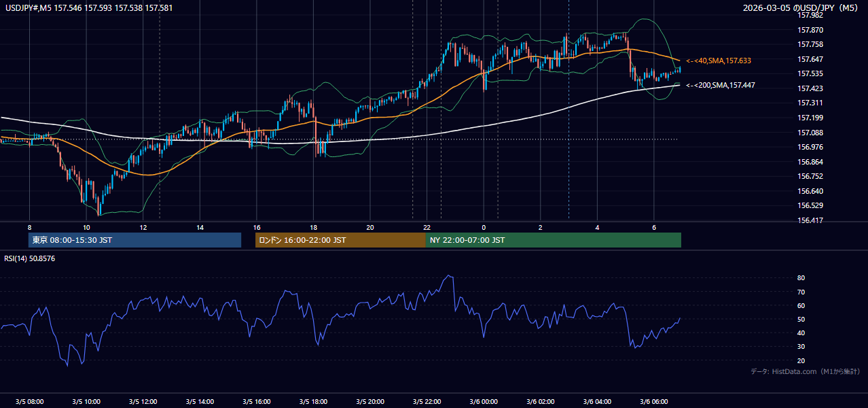Click hour label 14 under price chart
The width and height of the screenshot is (868, 408).
click(x=200, y=227)
